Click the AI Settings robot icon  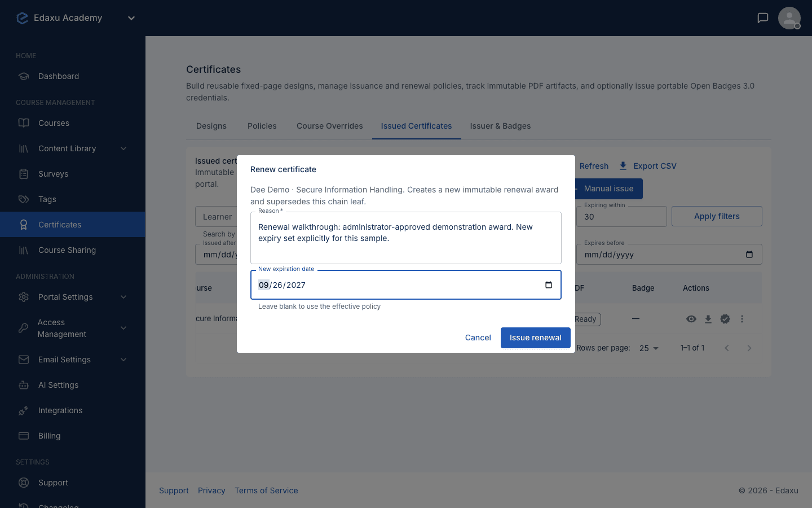(x=24, y=385)
